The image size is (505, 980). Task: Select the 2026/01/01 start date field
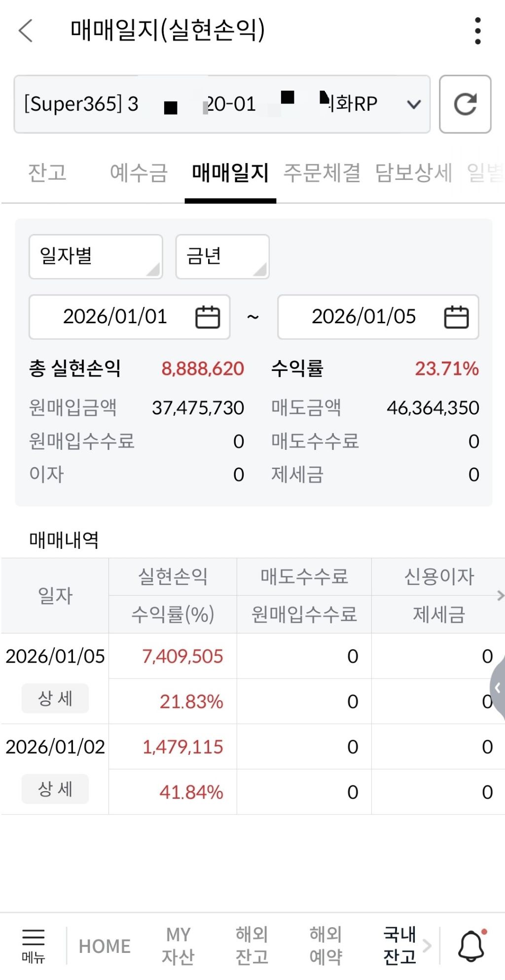coord(115,317)
